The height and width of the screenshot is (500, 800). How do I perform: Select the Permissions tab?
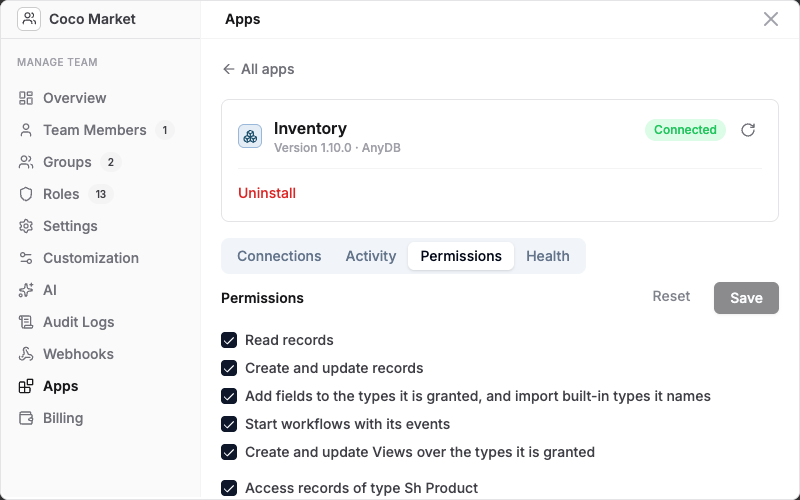[461, 256]
